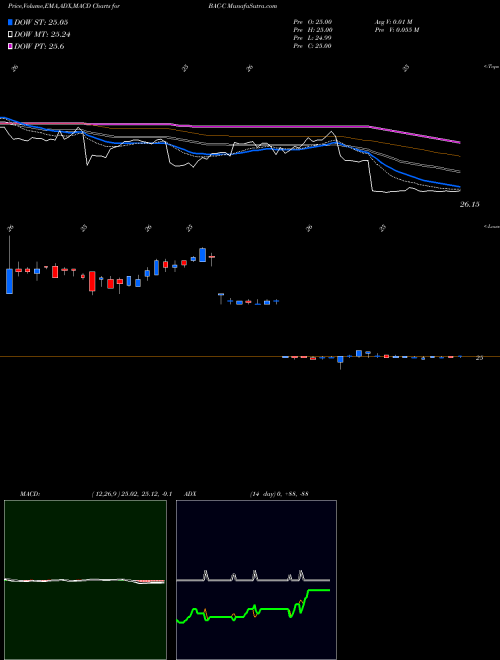Viewport: 500px width, 660px height.
Task: Click the 'Pre H: 25.00' value
Action: [313, 30]
